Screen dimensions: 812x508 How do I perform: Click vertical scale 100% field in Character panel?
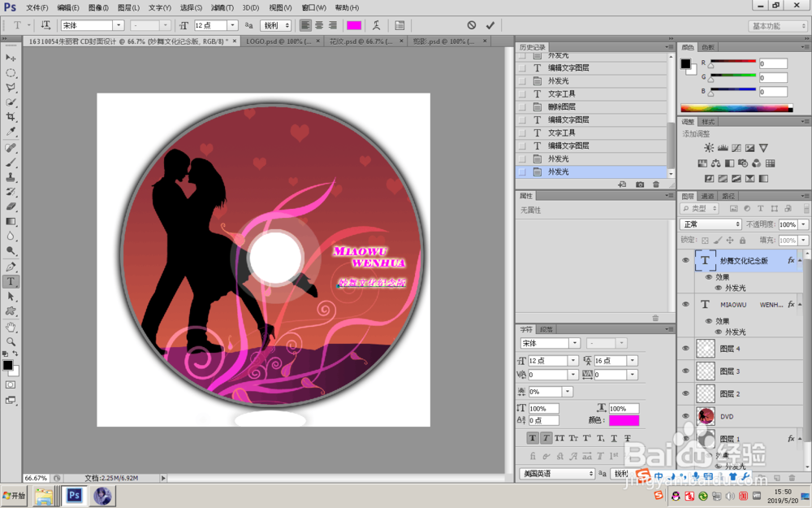click(543, 409)
